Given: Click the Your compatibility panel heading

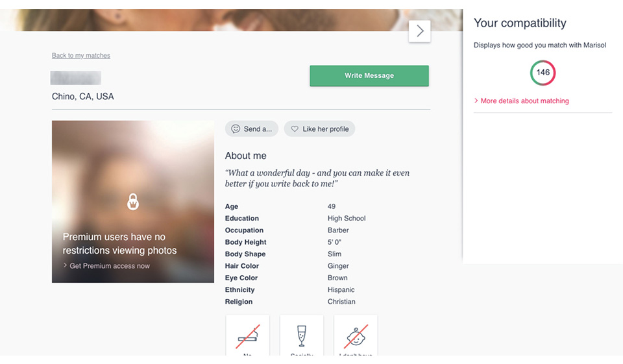Looking at the screenshot, I should 520,23.
